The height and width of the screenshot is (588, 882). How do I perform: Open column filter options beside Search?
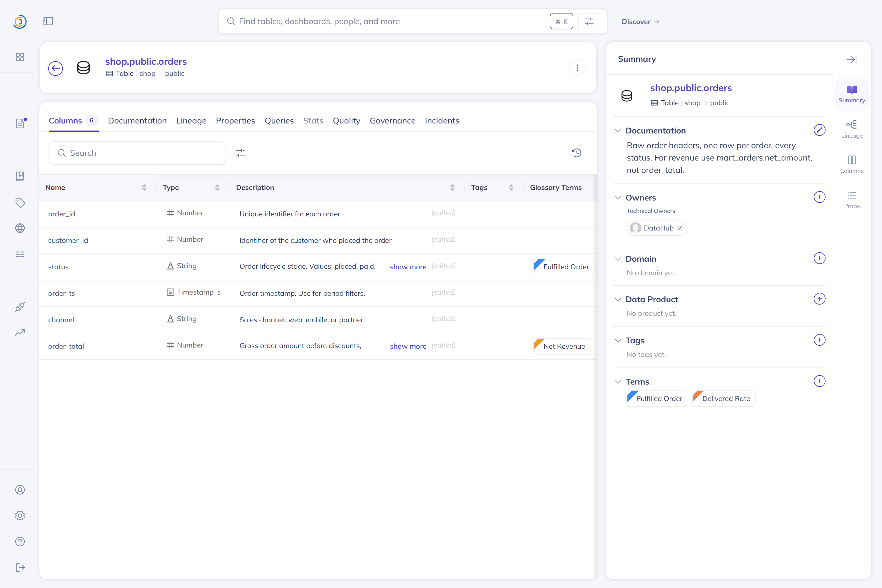[x=240, y=153]
